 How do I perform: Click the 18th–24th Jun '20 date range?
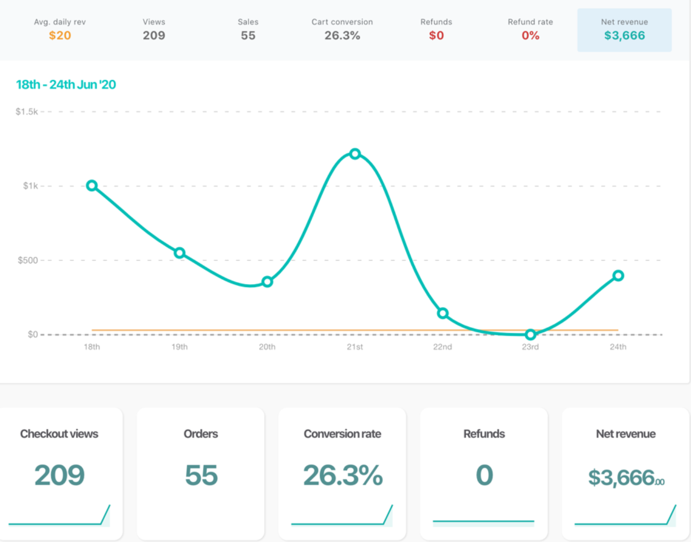66,85
